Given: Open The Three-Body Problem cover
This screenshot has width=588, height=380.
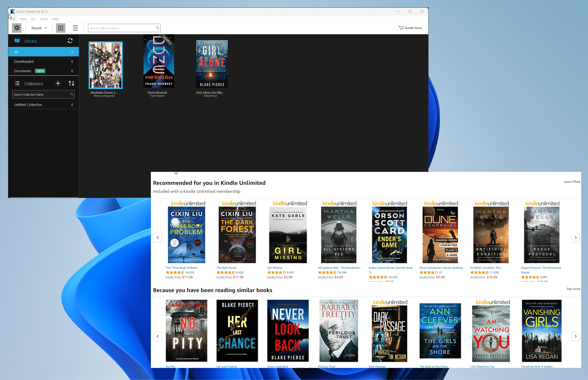Looking at the screenshot, I should pyautogui.click(x=186, y=235).
